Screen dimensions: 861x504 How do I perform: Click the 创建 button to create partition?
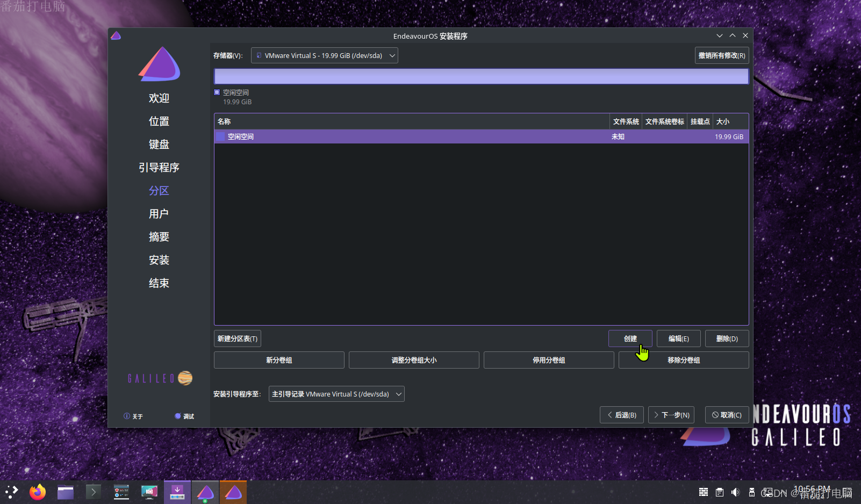tap(630, 339)
